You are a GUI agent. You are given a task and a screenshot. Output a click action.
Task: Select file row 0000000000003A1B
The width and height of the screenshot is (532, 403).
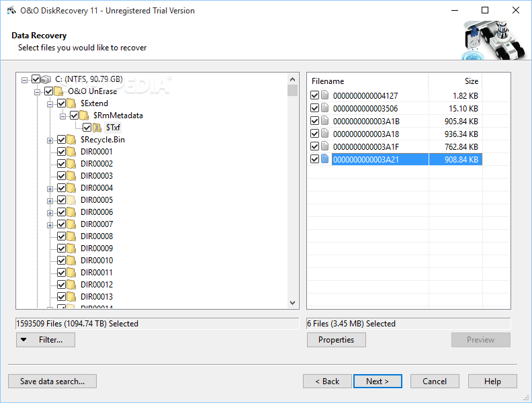(395, 121)
